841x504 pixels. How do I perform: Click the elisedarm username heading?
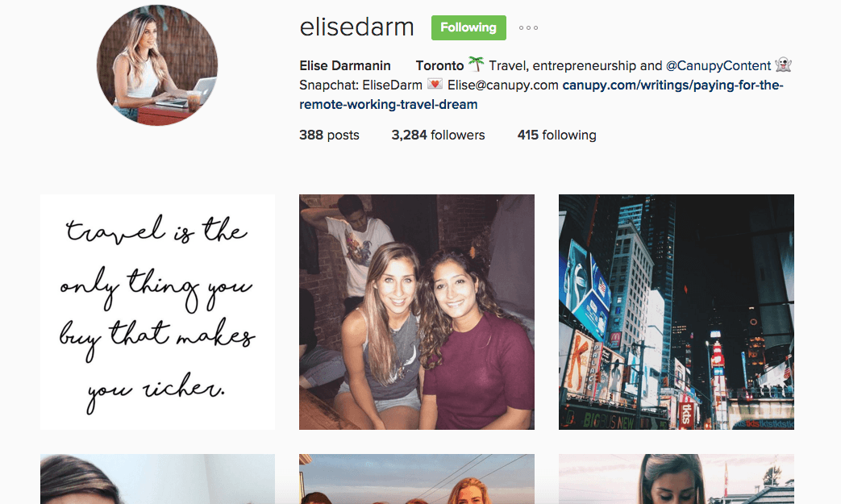356,27
